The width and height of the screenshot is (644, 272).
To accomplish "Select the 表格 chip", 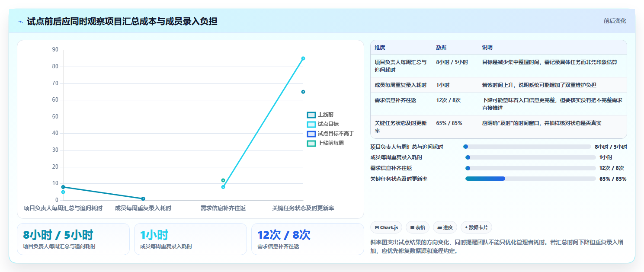I will click(418, 227).
